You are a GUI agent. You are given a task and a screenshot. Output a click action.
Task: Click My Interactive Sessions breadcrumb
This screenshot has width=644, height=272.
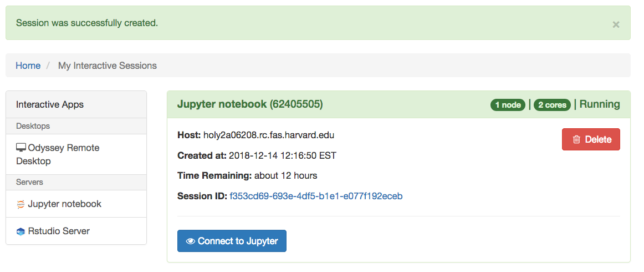tap(107, 66)
